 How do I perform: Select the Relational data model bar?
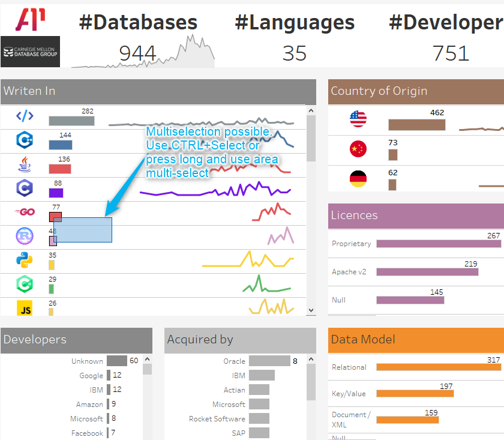click(439, 367)
